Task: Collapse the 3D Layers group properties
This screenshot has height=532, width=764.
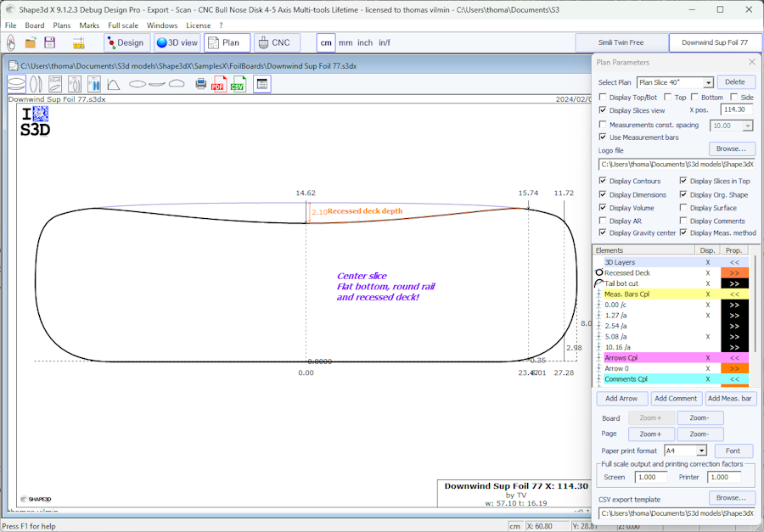Action: pos(734,262)
